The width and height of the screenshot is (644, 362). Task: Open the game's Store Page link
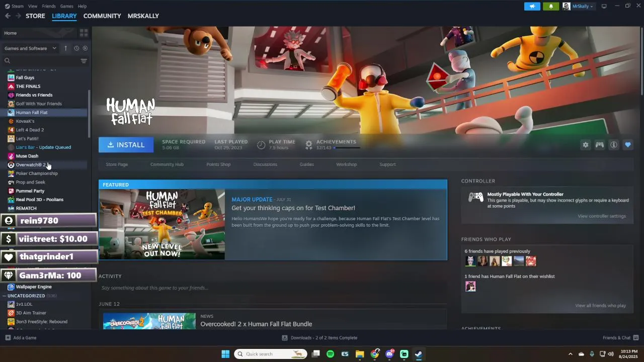tap(117, 164)
